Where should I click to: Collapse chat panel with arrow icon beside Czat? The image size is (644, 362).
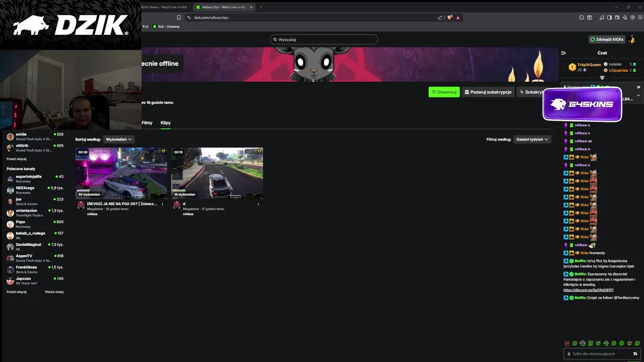[563, 53]
